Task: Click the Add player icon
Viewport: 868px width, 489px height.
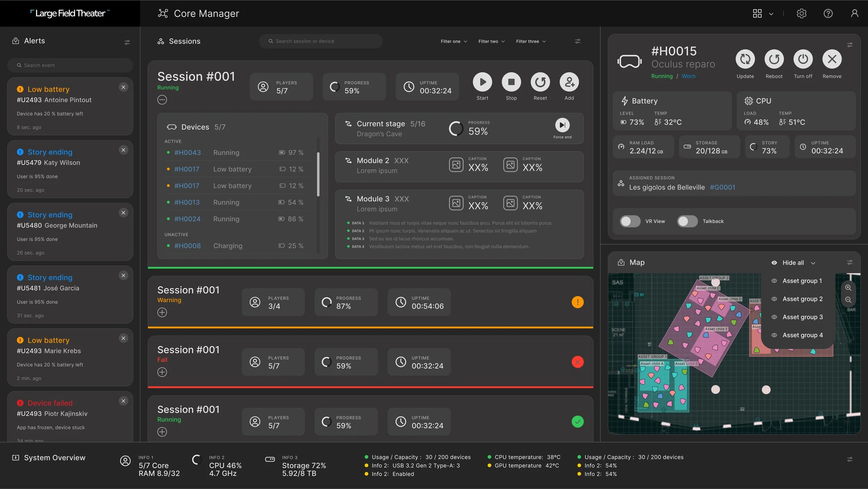Action: coord(569,82)
